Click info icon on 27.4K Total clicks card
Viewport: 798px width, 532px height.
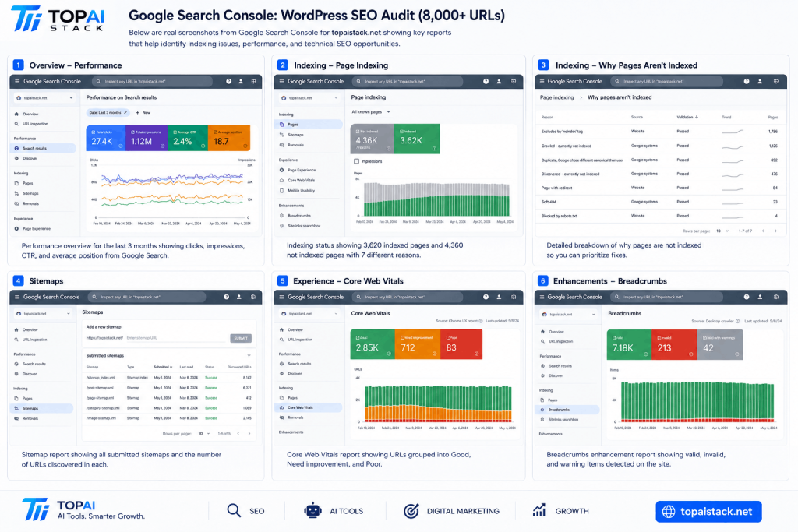click(121, 146)
